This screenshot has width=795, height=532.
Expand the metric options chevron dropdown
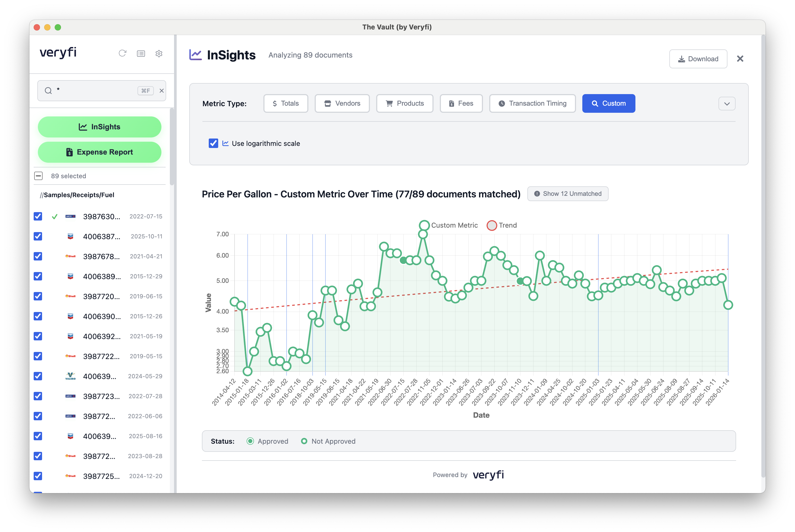point(726,104)
